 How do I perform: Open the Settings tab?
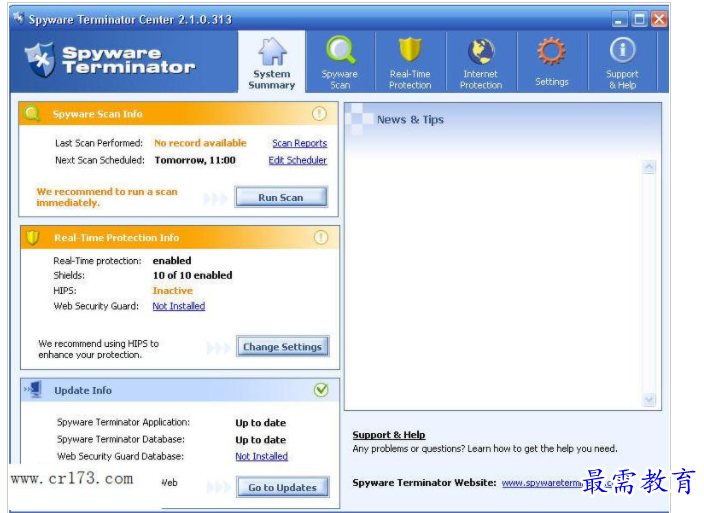tap(552, 63)
